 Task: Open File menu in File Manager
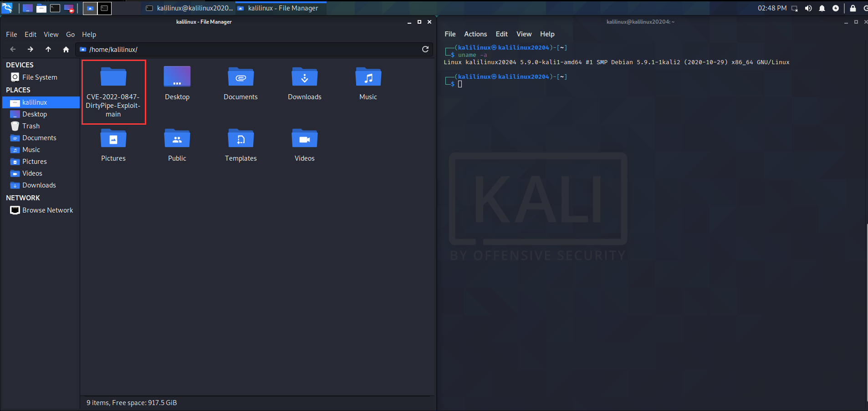tap(11, 35)
